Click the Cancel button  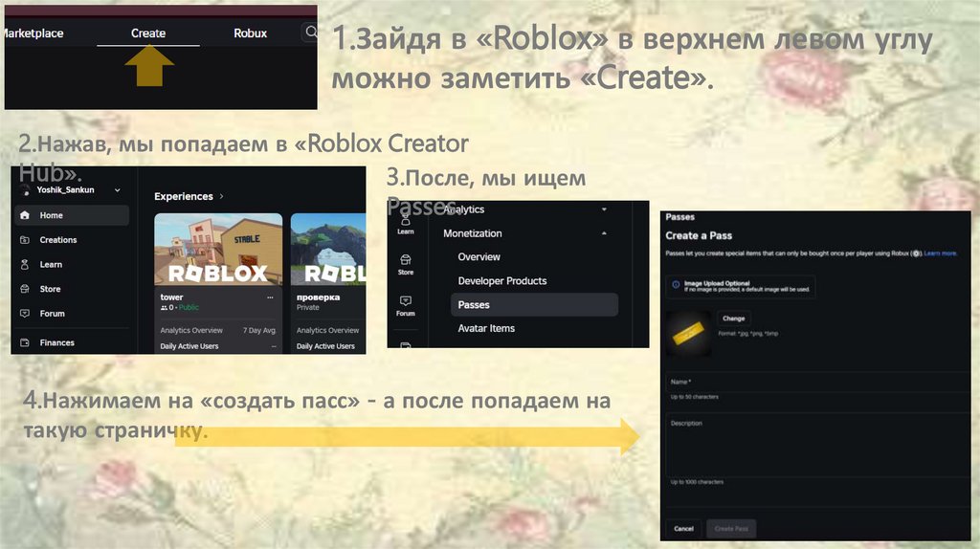[683, 528]
